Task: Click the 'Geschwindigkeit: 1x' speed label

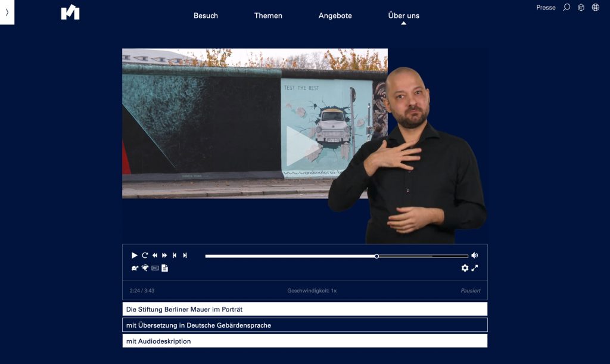Action: pyautogui.click(x=312, y=291)
